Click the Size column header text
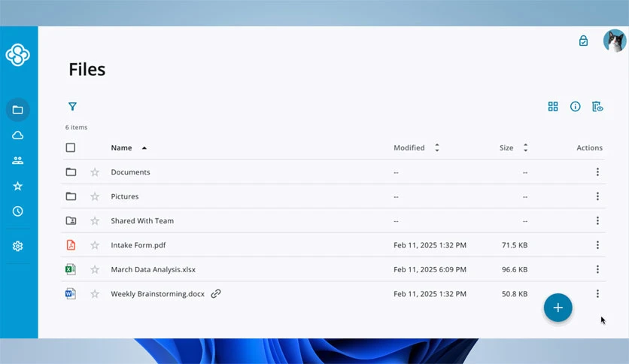 (x=506, y=148)
